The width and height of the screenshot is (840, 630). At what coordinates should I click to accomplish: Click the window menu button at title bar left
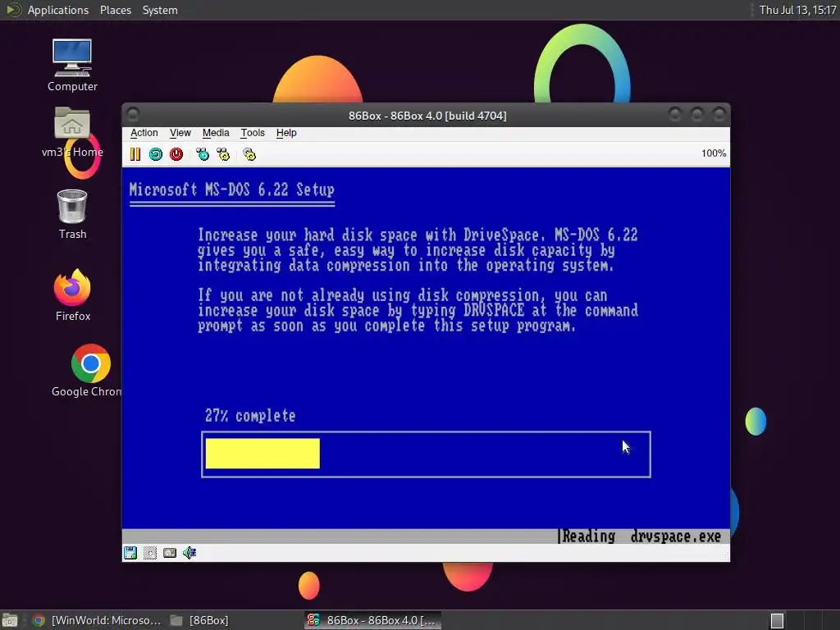[134, 115]
